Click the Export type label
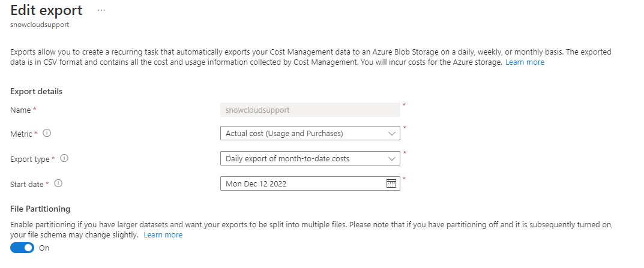This screenshot has height=268, width=644. point(29,159)
